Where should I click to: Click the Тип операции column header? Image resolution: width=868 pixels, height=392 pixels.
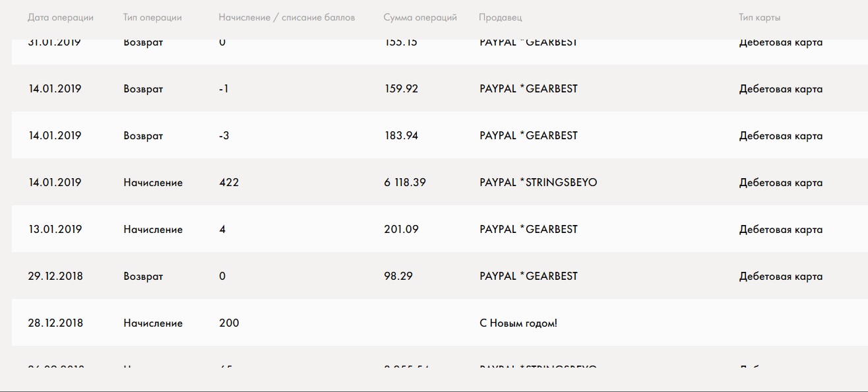(x=152, y=18)
